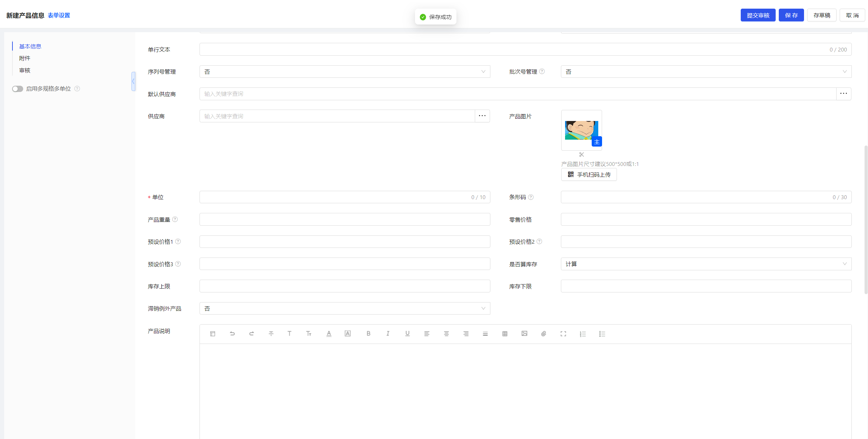Toggle 启用多规格多单位 switch
Viewport: 868px width, 439px height.
18,89
